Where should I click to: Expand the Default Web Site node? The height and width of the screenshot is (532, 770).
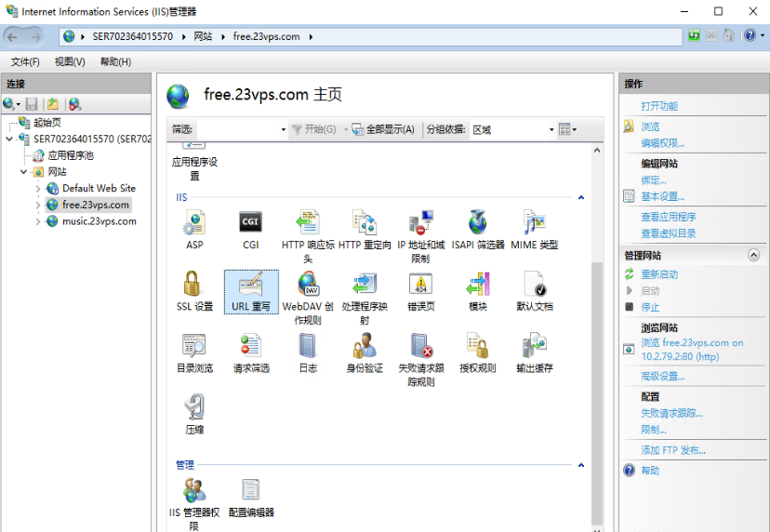pyautogui.click(x=38, y=189)
